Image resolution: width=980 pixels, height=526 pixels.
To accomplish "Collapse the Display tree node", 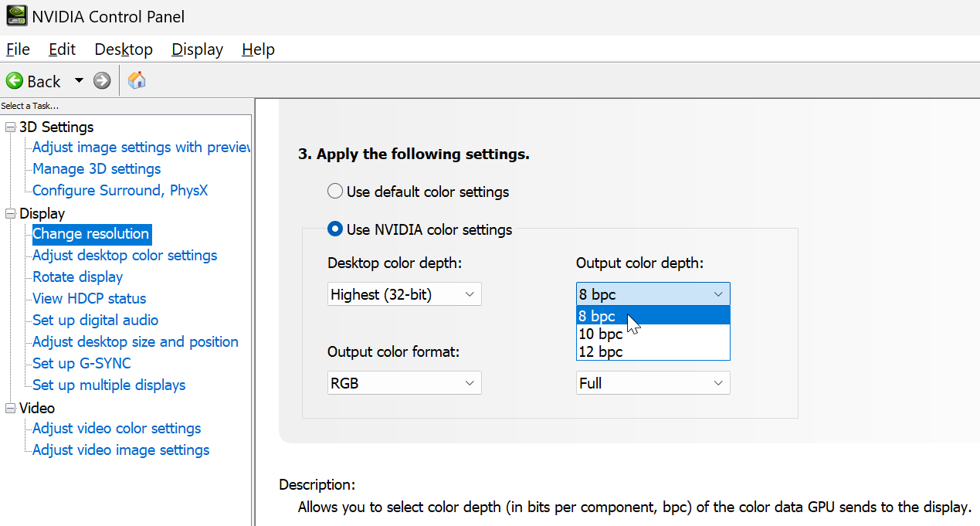I will click(10, 213).
